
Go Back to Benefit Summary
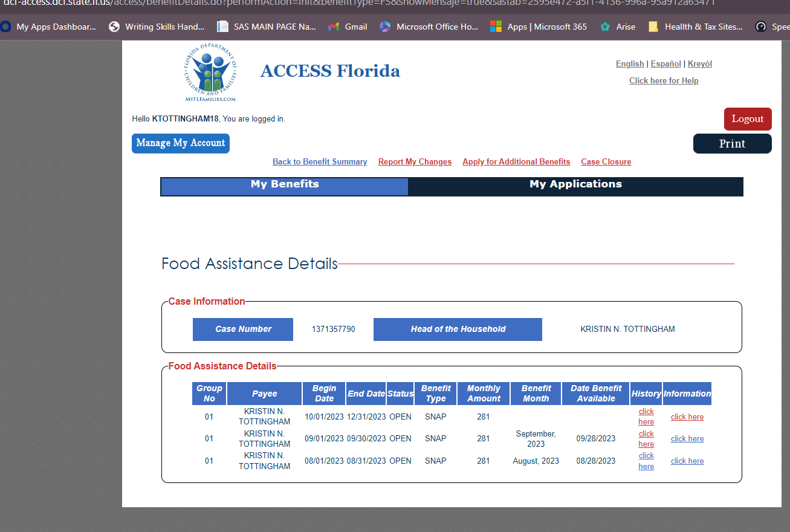click(x=320, y=162)
